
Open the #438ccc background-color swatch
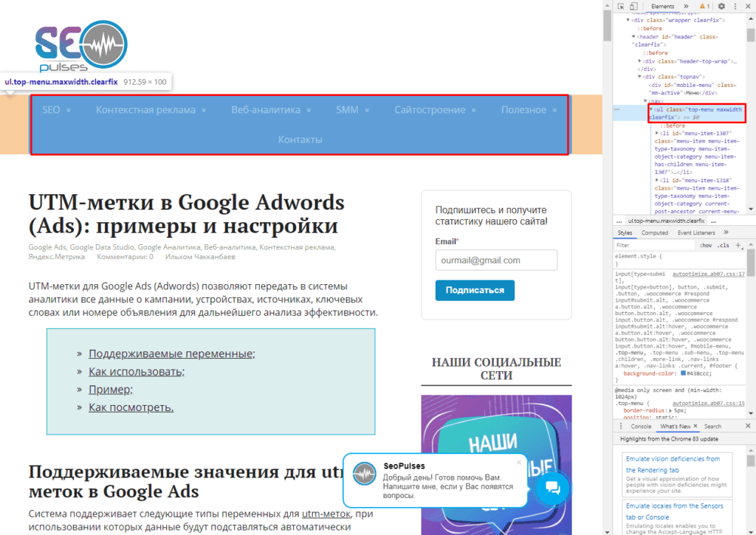tap(683, 373)
